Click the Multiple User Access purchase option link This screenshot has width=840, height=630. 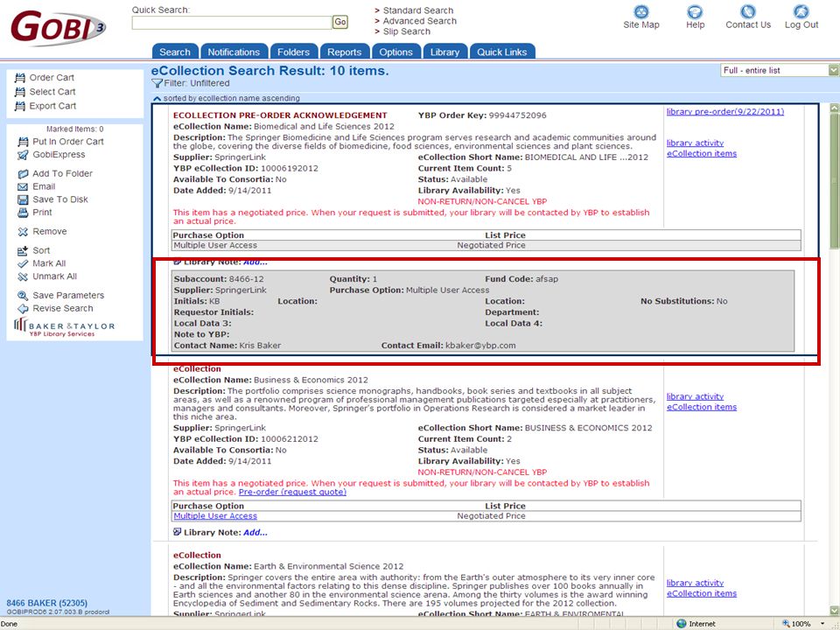tap(215, 516)
